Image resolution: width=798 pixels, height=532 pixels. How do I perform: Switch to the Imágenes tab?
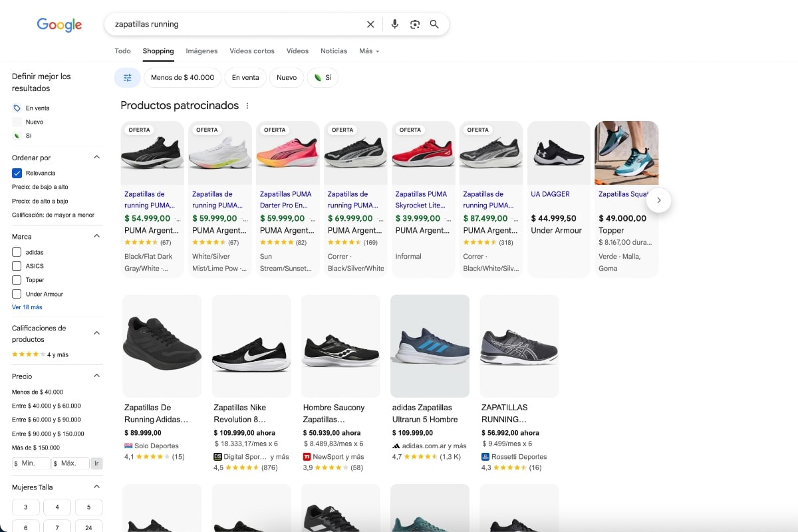201,51
